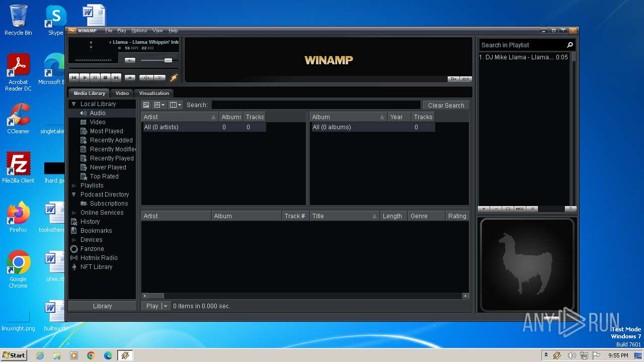This screenshot has width=644, height=362.
Task: Select DJ Mike Llama playlist entry
Action: tap(523, 57)
